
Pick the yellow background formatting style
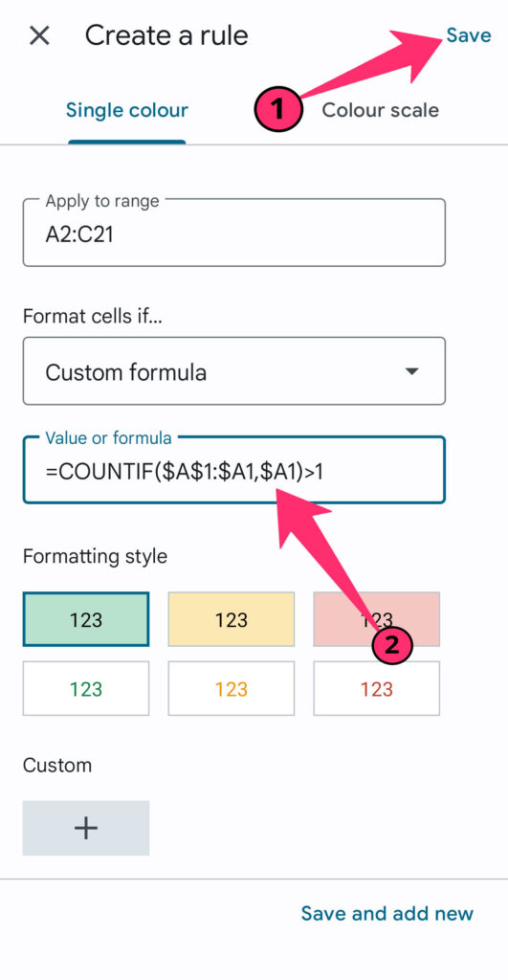[232, 619]
